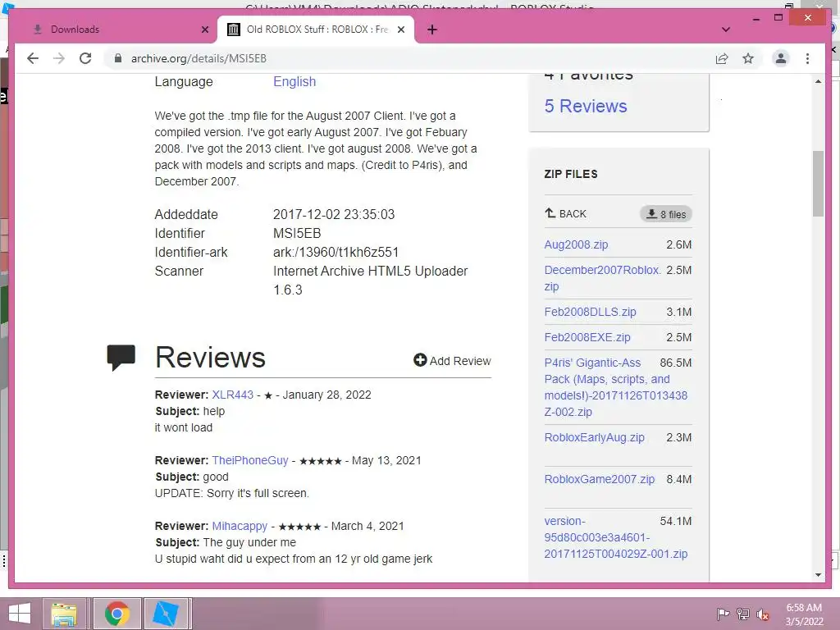Close the Downloads tab
This screenshot has width=840, height=630.
pyautogui.click(x=204, y=30)
